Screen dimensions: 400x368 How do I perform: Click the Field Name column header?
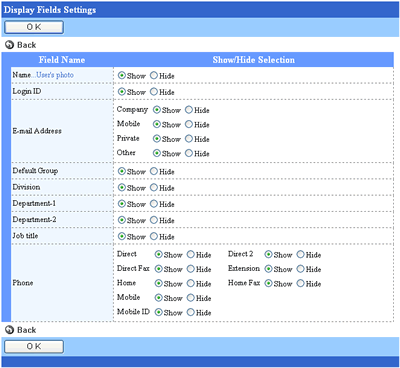(62, 60)
